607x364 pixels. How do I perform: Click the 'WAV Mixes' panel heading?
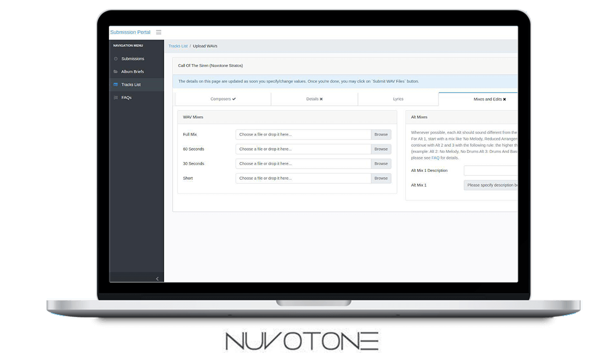point(193,117)
